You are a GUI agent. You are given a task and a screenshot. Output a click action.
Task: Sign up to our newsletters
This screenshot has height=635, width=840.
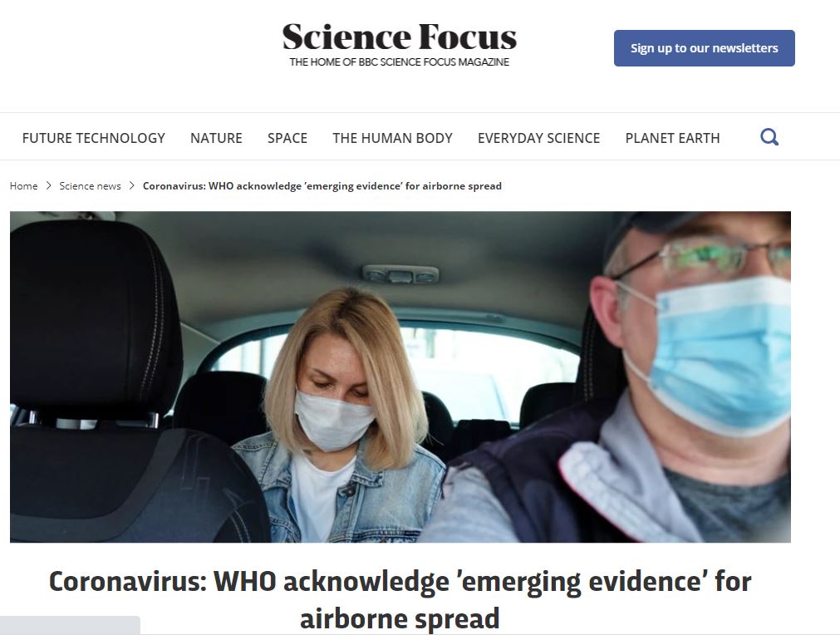[704, 48]
